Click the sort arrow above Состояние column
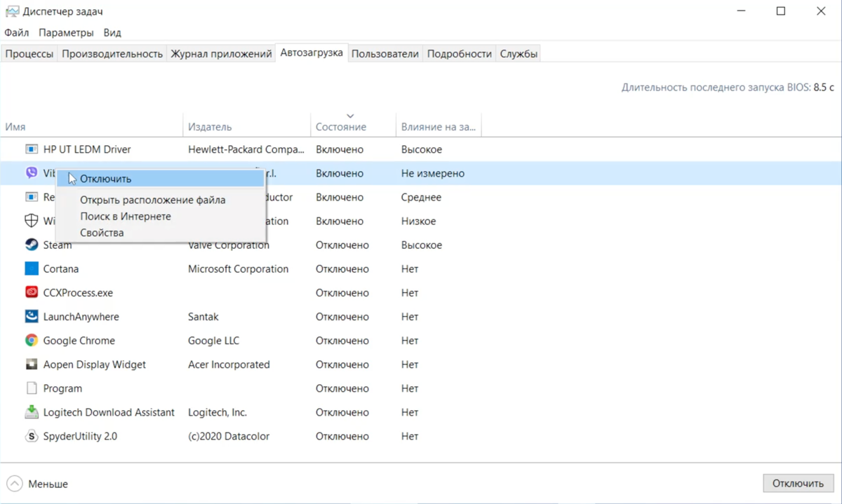 [350, 116]
